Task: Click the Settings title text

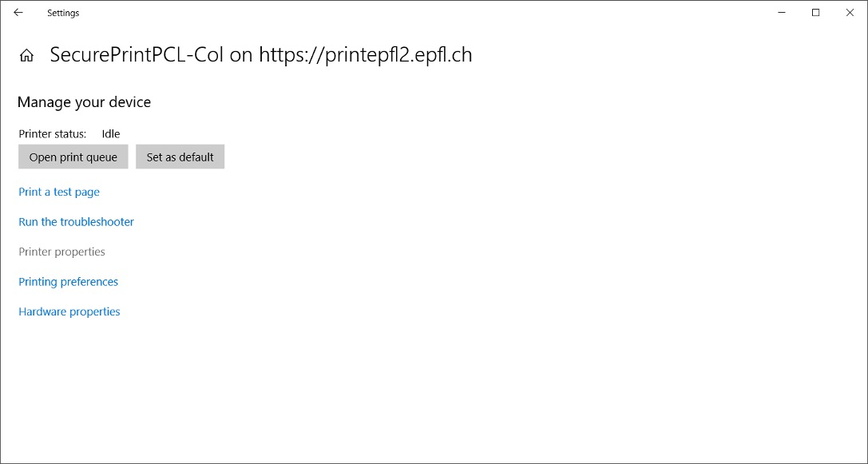Action: 63,13
